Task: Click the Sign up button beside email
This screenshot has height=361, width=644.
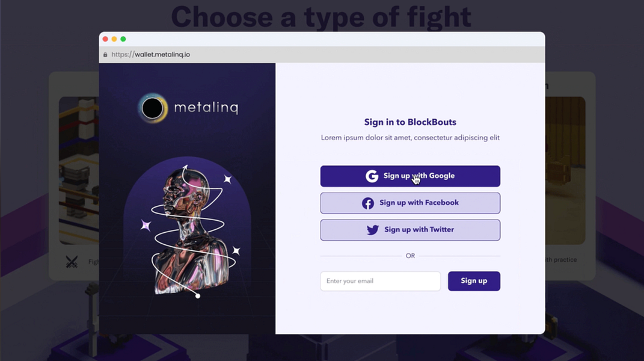Action: 474,281
